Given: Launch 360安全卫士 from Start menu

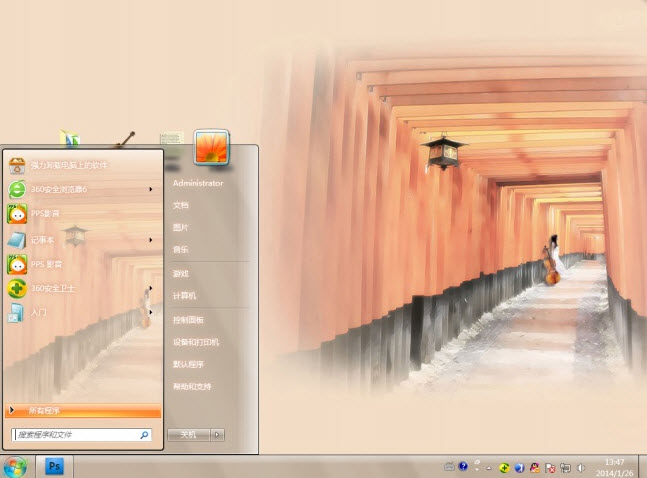Looking at the screenshot, I should point(83,288).
